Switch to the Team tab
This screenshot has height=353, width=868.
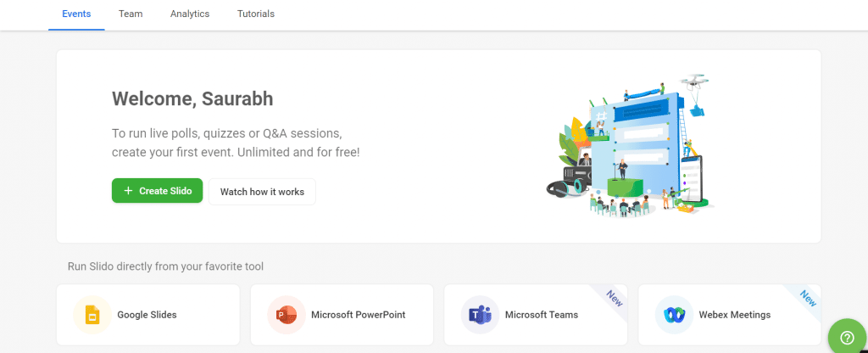point(131,14)
